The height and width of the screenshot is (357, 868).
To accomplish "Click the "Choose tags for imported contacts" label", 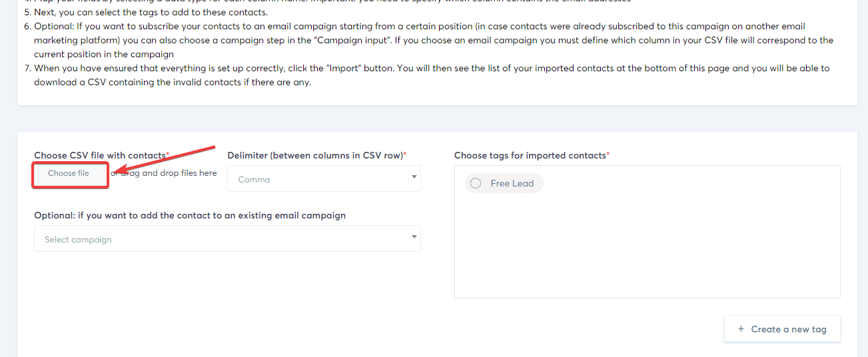I will click(x=530, y=155).
